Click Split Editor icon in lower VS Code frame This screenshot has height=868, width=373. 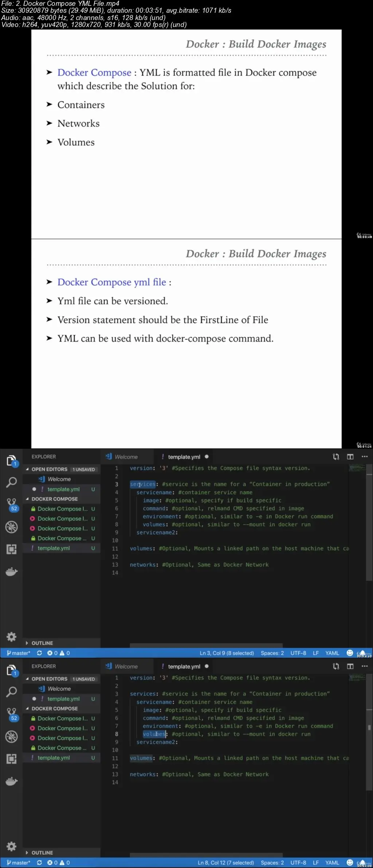(x=350, y=666)
